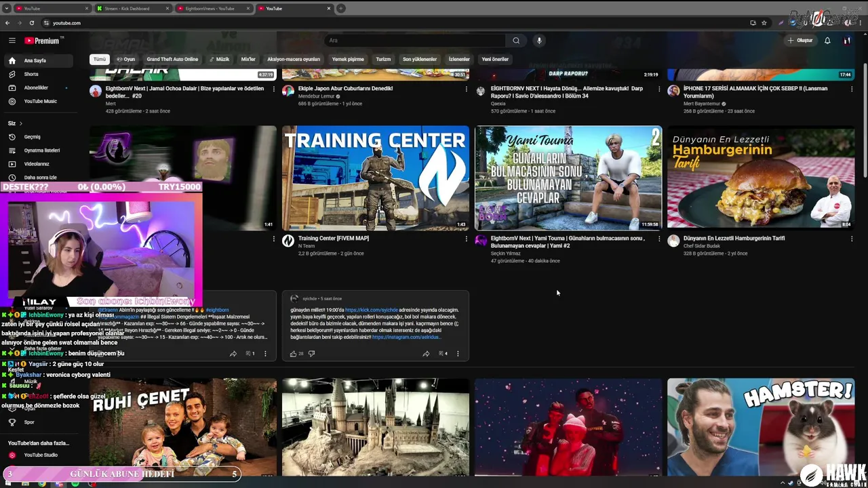Viewport: 868px width, 488px height.
Task: Share the #eightborn community post
Action: coord(233,353)
